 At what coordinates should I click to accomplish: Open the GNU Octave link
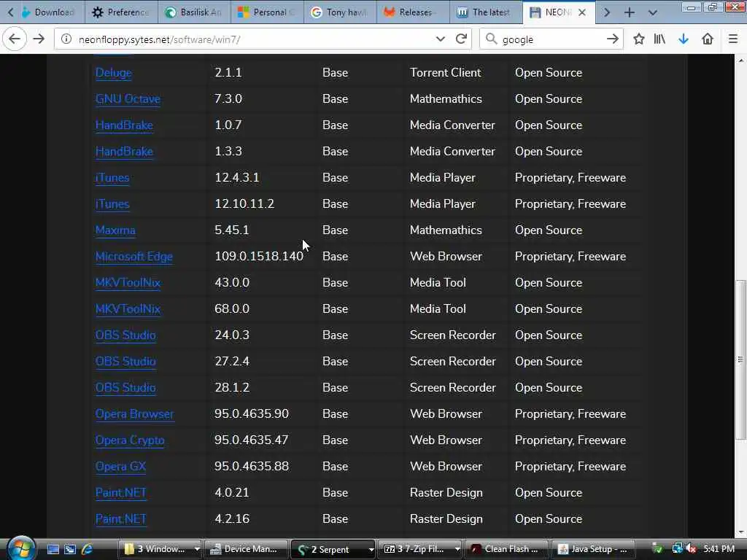pos(128,99)
